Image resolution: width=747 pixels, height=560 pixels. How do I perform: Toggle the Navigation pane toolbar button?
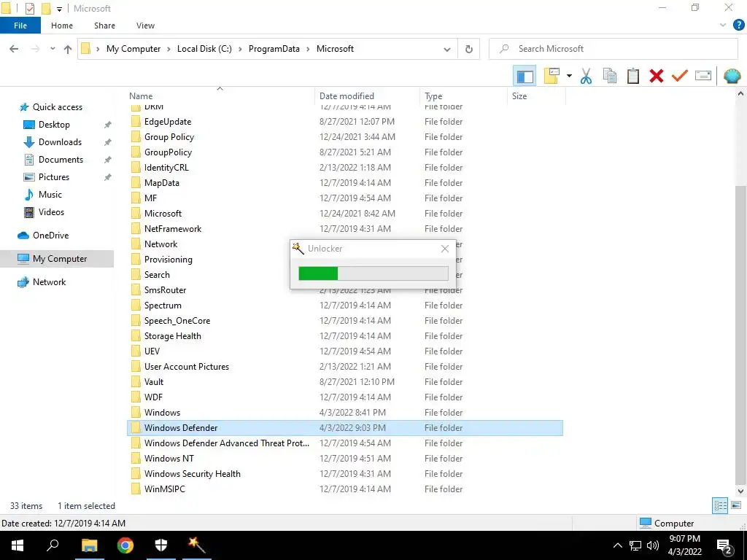pos(525,76)
